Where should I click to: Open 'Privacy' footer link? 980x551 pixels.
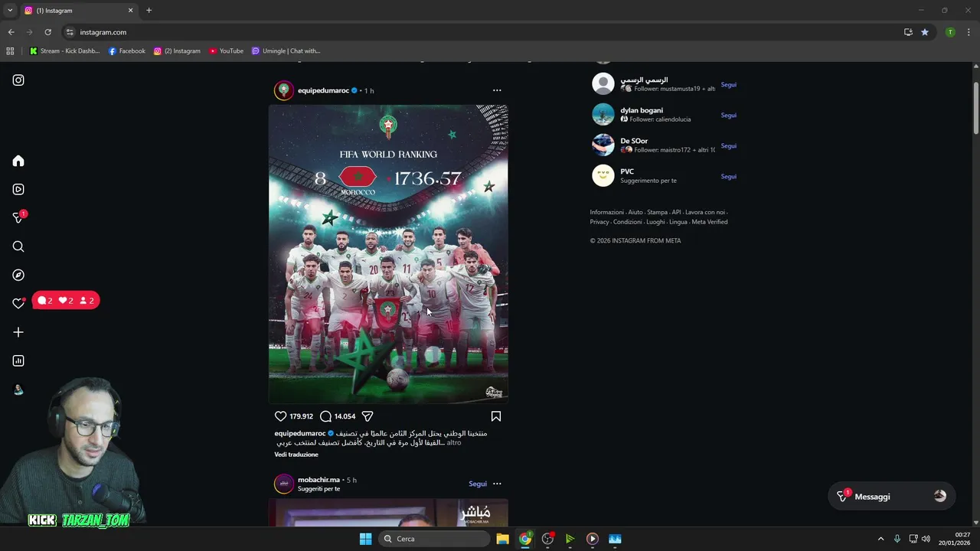tap(599, 222)
